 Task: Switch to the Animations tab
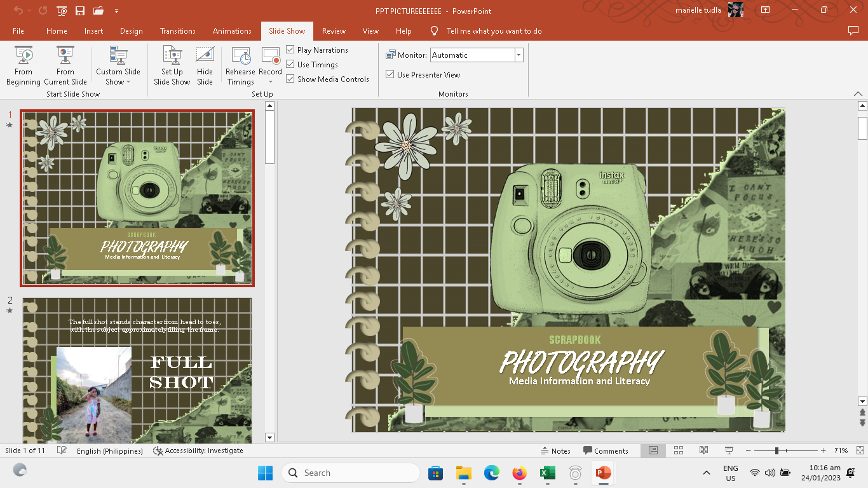[x=232, y=30]
